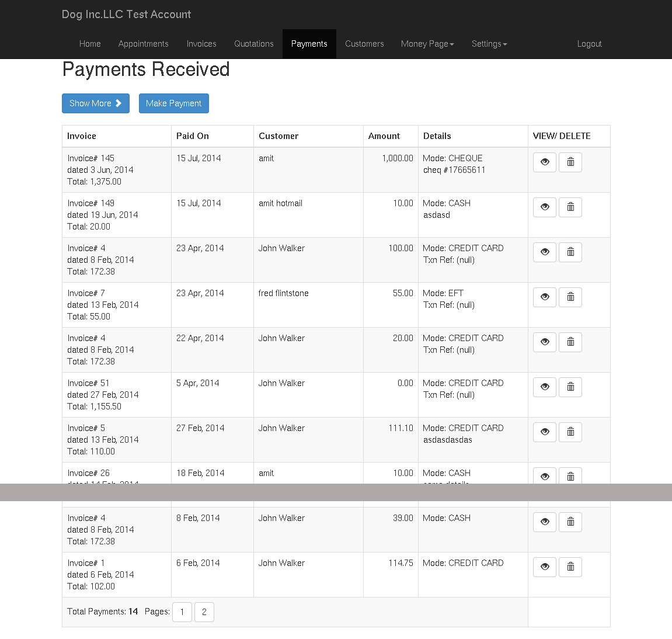View the 111.10 payment for Invoice# 5
This screenshot has height=639, width=672.
(544, 432)
